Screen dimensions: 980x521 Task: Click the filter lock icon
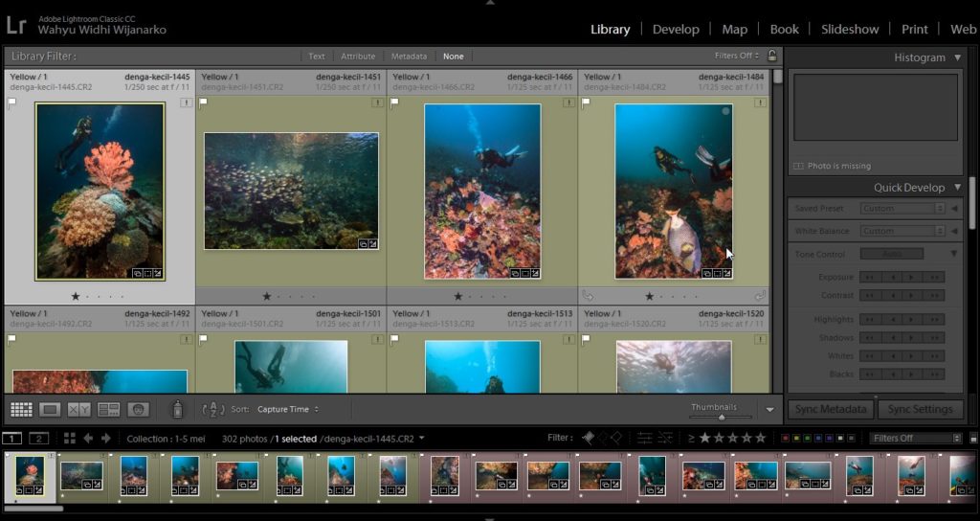(772, 56)
